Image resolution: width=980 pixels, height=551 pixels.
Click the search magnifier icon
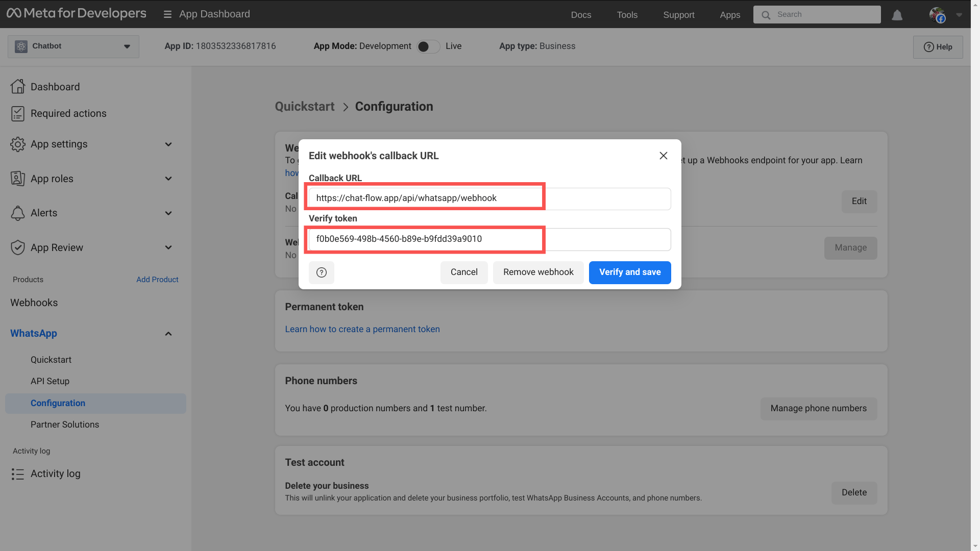click(x=766, y=15)
